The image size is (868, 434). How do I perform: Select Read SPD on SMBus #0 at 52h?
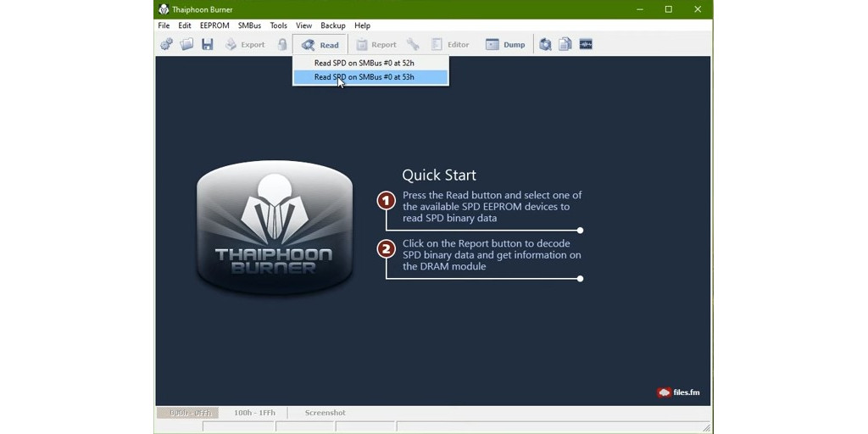coord(370,63)
